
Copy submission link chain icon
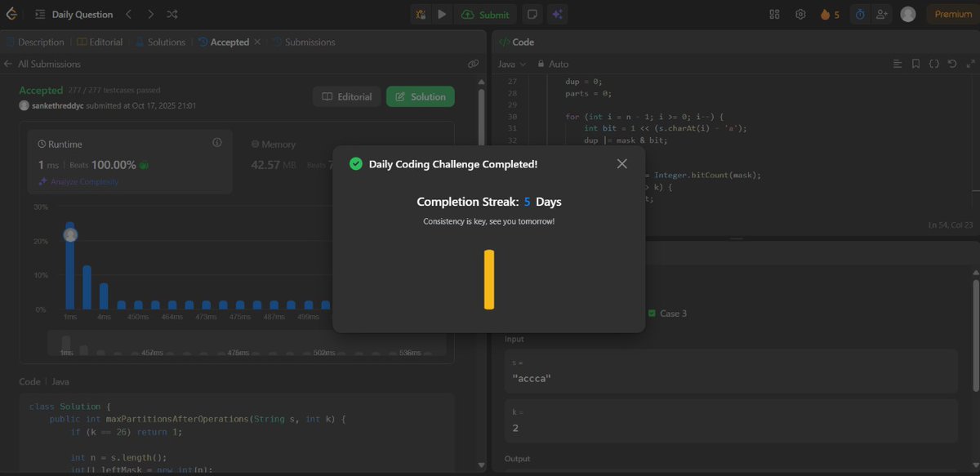coord(473,64)
